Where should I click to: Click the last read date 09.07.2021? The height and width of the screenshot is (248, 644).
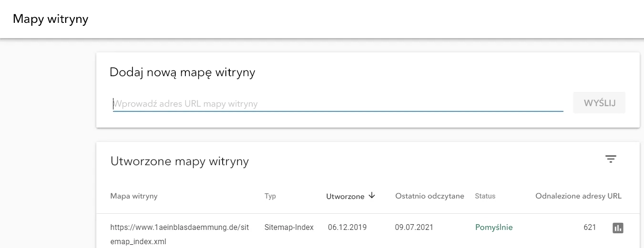pos(414,228)
